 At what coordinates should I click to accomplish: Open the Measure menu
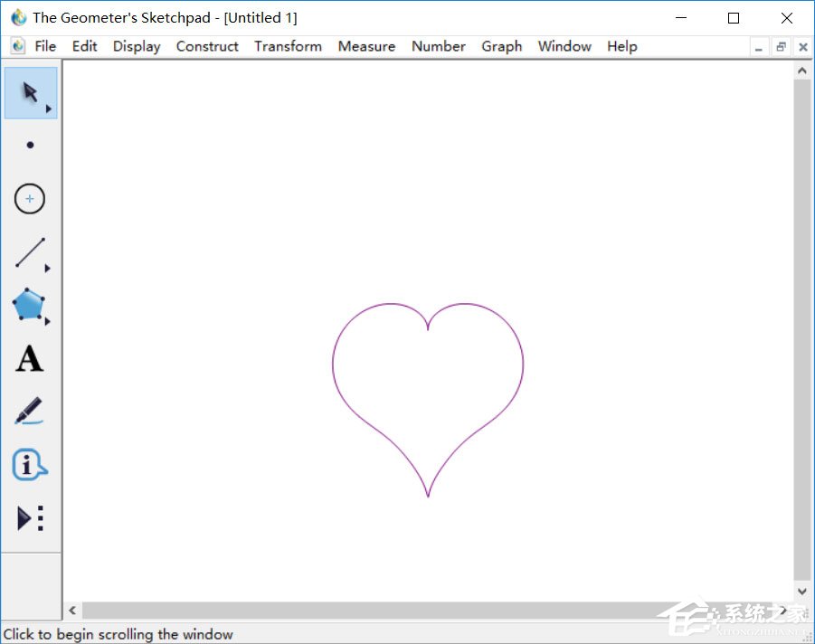pyautogui.click(x=366, y=46)
